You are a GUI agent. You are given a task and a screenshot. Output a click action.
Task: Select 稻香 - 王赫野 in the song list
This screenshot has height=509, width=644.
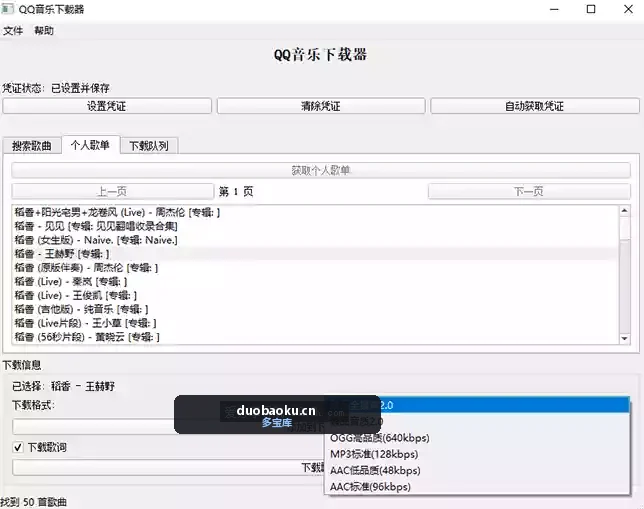(315, 254)
